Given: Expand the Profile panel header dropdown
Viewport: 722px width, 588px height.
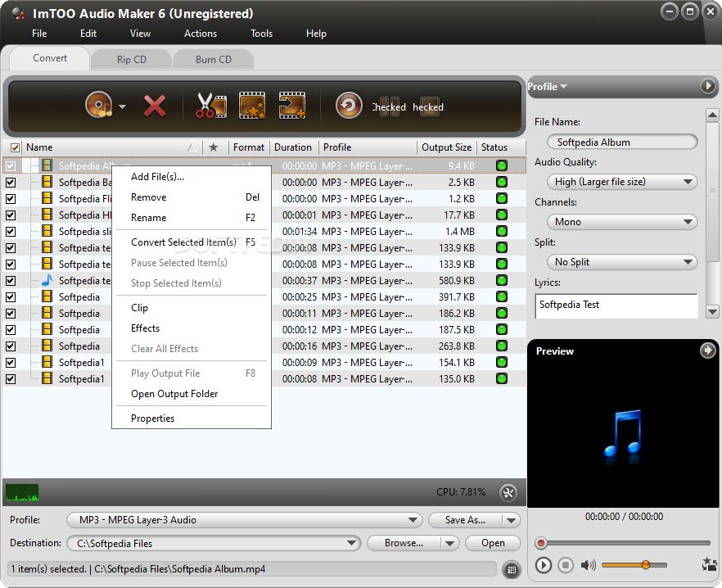Looking at the screenshot, I should pyautogui.click(x=548, y=86).
